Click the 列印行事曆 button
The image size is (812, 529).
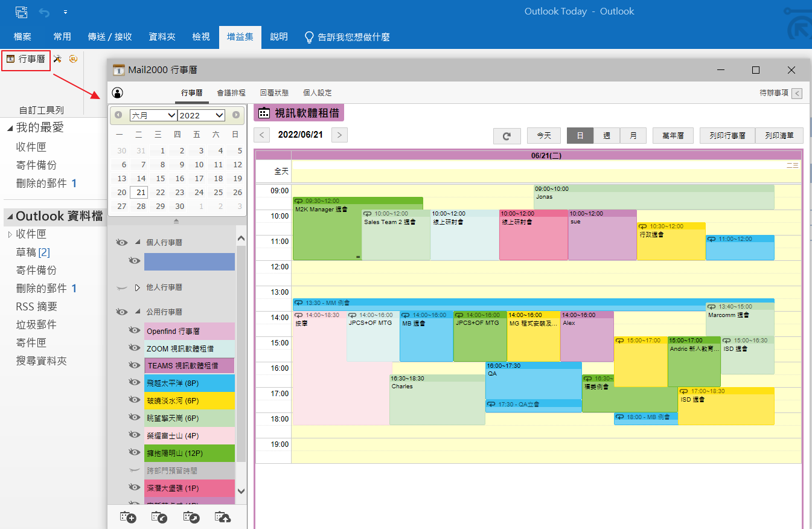coord(727,136)
